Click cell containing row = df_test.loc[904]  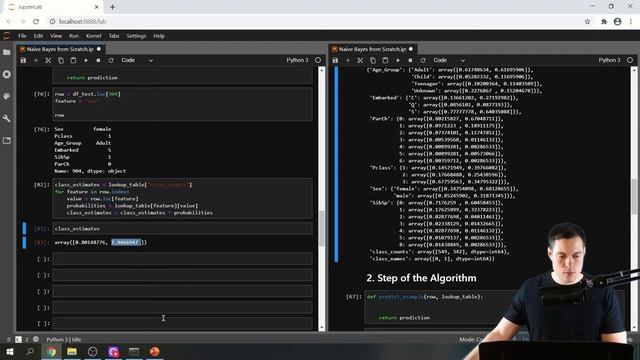pos(182,104)
